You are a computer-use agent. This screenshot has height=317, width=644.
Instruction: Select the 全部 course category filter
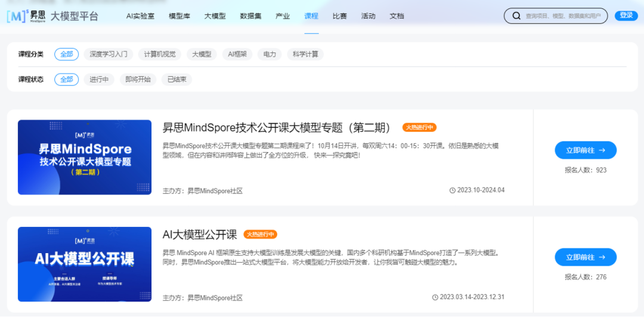(66, 54)
